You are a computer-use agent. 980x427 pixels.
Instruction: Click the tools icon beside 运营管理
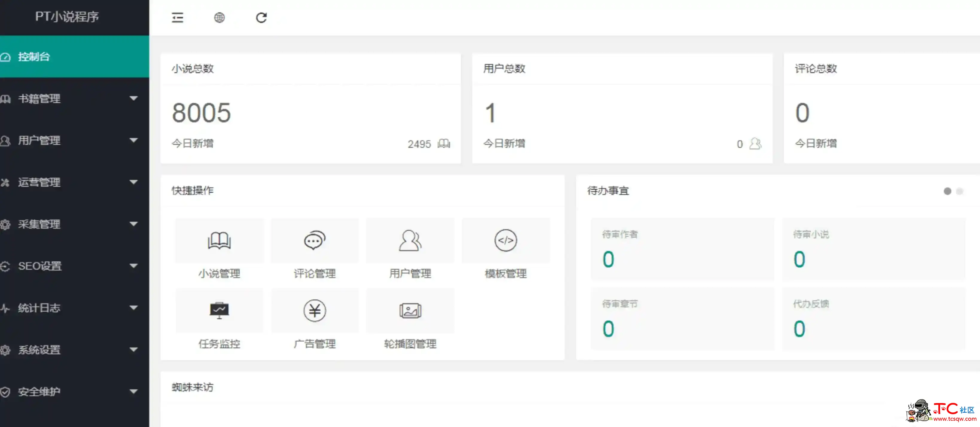click(x=5, y=183)
